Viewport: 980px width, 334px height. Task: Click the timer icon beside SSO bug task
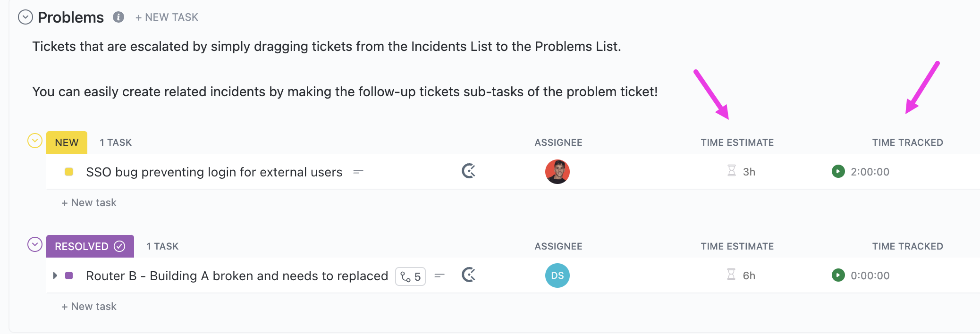[x=468, y=172]
